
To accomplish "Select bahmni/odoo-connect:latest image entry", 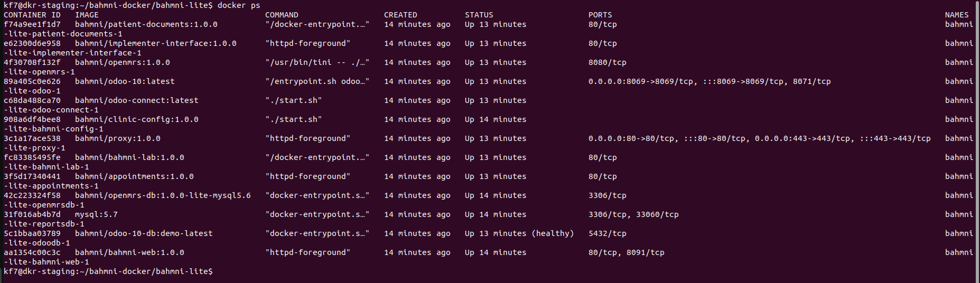I will click(136, 100).
